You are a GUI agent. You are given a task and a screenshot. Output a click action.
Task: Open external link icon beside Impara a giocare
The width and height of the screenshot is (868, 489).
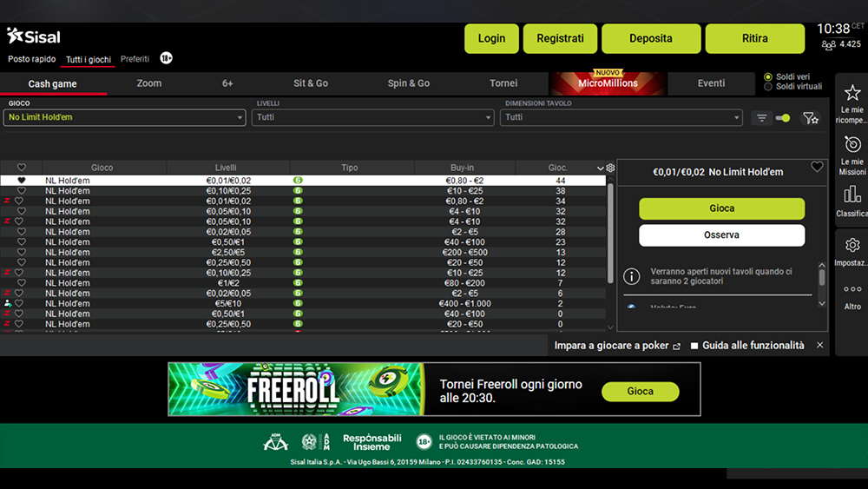(676, 346)
